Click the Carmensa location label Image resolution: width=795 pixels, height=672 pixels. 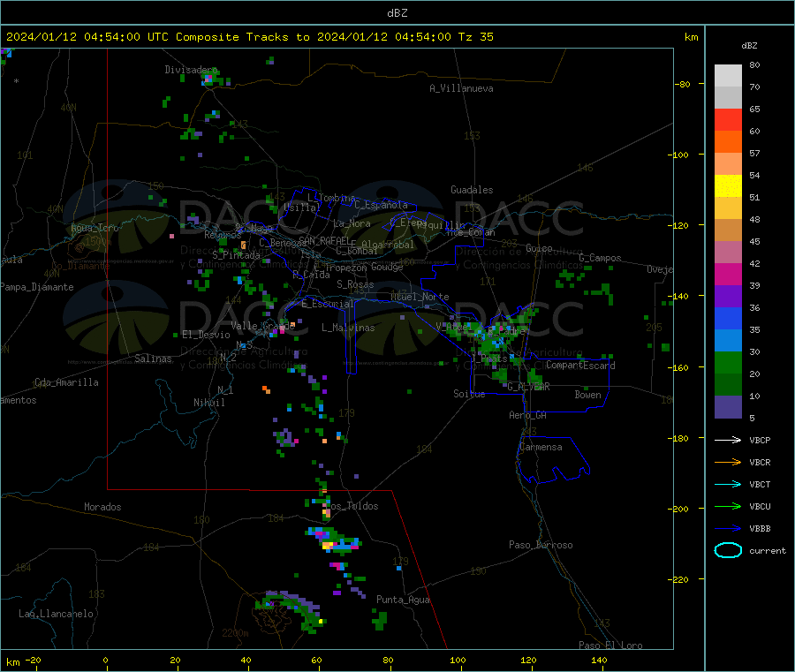click(x=541, y=447)
